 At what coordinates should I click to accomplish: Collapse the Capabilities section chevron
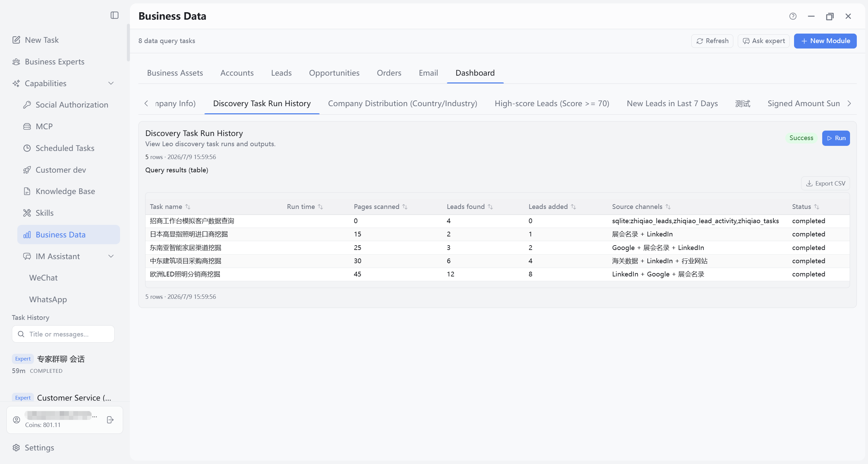click(111, 83)
